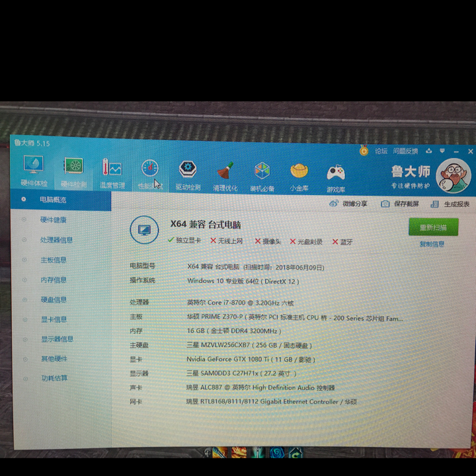Click the 16 GB 金士顿 DDR4 memory value
The image size is (476, 476).
click(x=234, y=331)
